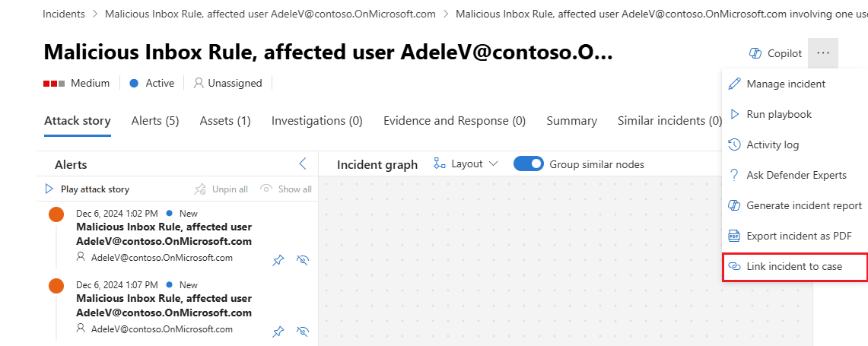Hide the 1:02 PM alert from graph

click(303, 260)
